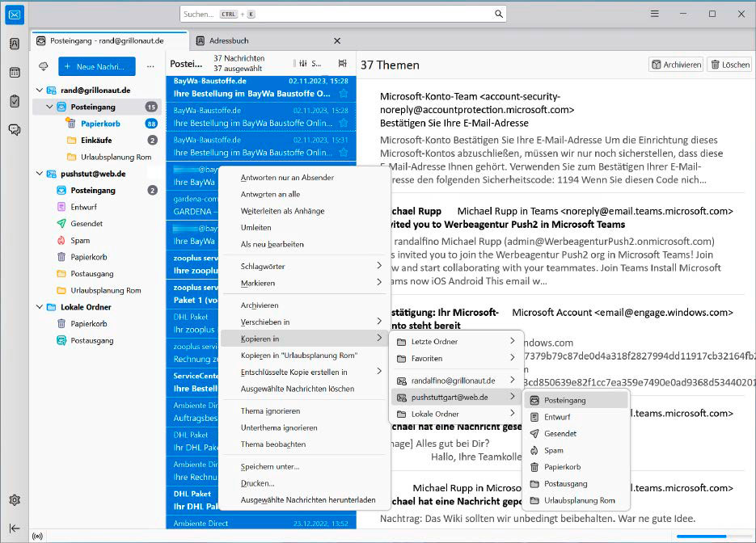The width and height of the screenshot is (756, 543).
Task: Open folder pane options three dots
Action: coord(150,66)
